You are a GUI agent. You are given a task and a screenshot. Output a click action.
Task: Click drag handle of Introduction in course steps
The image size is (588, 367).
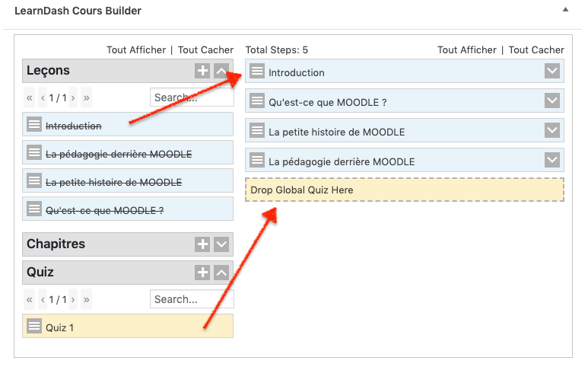pos(257,71)
